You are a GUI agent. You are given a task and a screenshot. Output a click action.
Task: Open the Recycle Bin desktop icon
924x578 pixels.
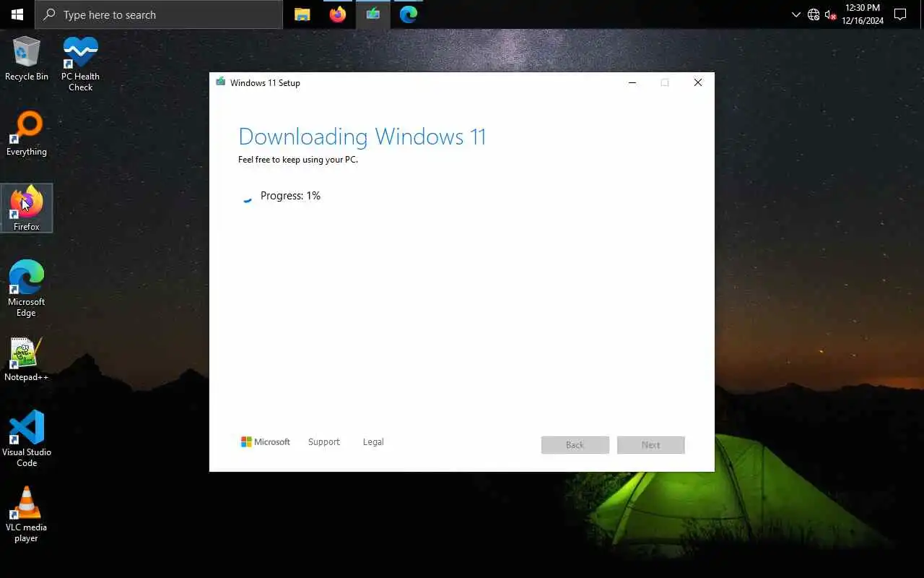[27, 59]
